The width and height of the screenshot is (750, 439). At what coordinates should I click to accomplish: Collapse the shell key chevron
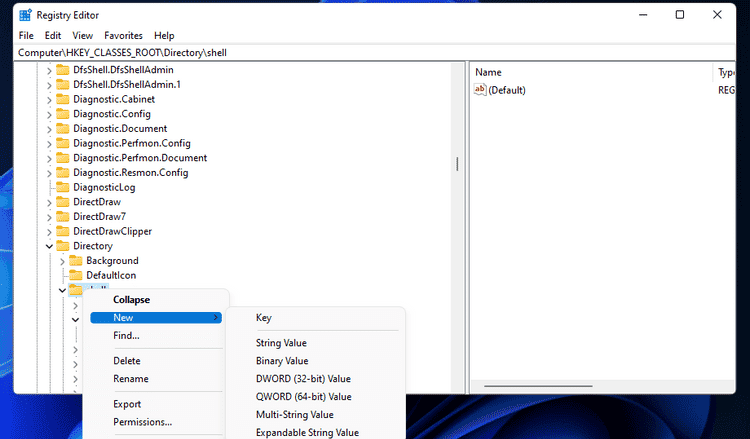[62, 290]
